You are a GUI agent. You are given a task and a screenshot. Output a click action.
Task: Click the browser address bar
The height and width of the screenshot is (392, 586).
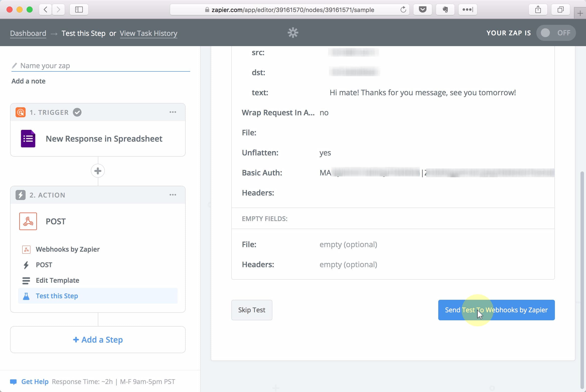tap(289, 10)
